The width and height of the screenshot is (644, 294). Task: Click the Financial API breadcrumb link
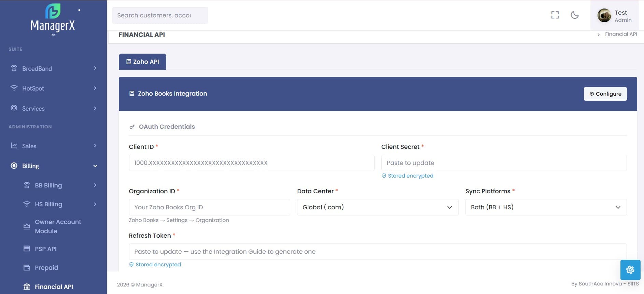(x=621, y=34)
